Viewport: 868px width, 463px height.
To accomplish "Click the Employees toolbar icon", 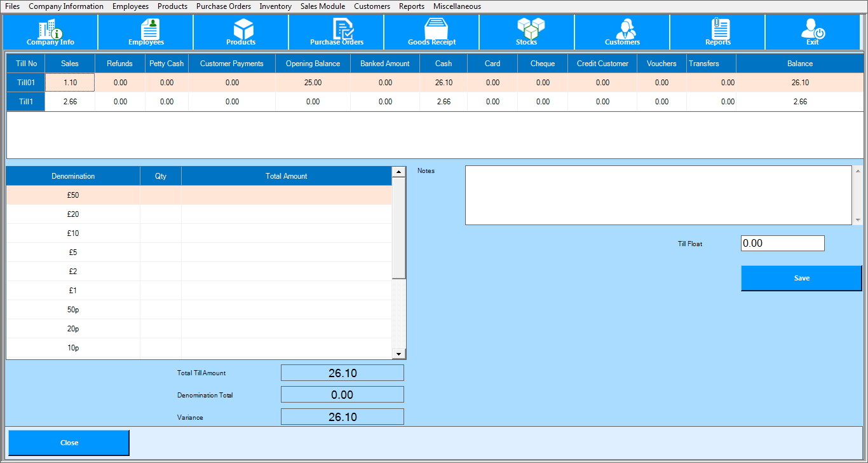I will pyautogui.click(x=146, y=31).
